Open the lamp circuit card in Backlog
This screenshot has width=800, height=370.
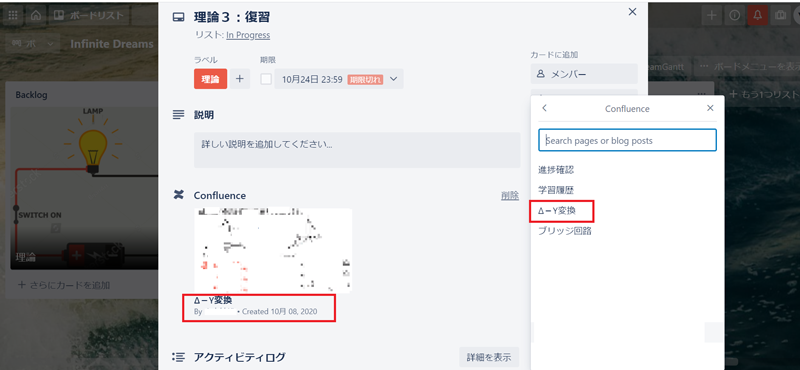(84, 187)
